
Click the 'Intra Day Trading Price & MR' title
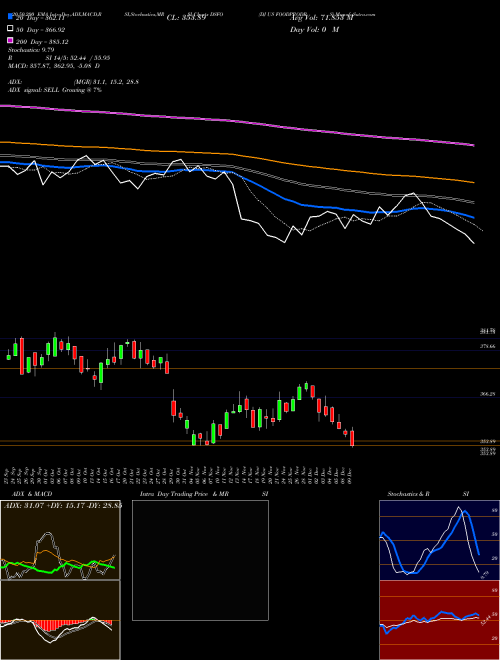[184, 494]
